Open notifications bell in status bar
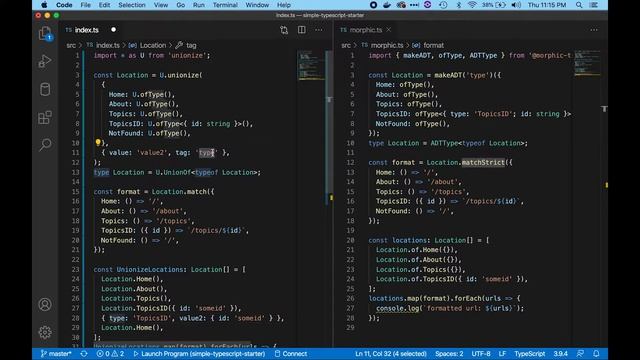 (x=596, y=354)
